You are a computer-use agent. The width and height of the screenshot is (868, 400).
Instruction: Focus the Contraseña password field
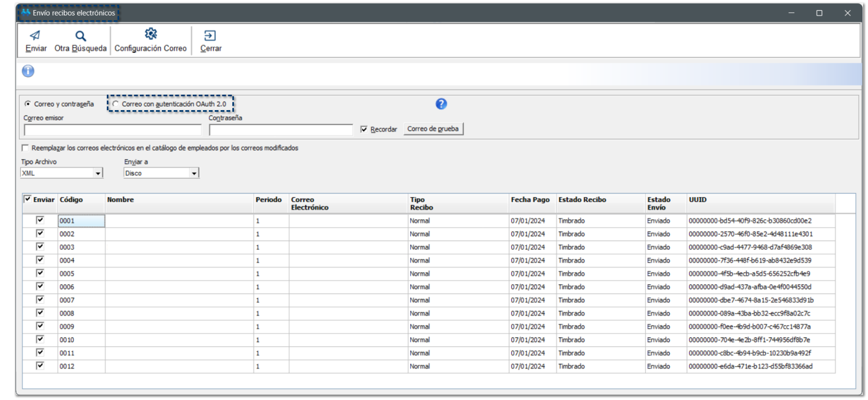pyautogui.click(x=280, y=130)
